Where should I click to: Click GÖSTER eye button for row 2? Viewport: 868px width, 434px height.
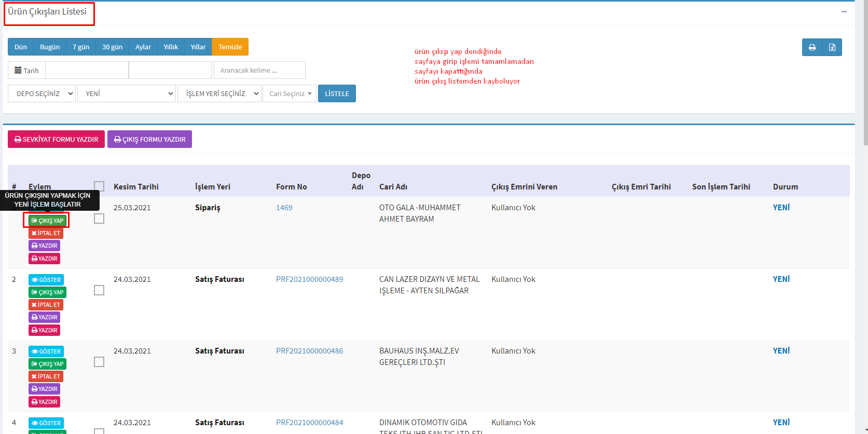pyautogui.click(x=46, y=280)
